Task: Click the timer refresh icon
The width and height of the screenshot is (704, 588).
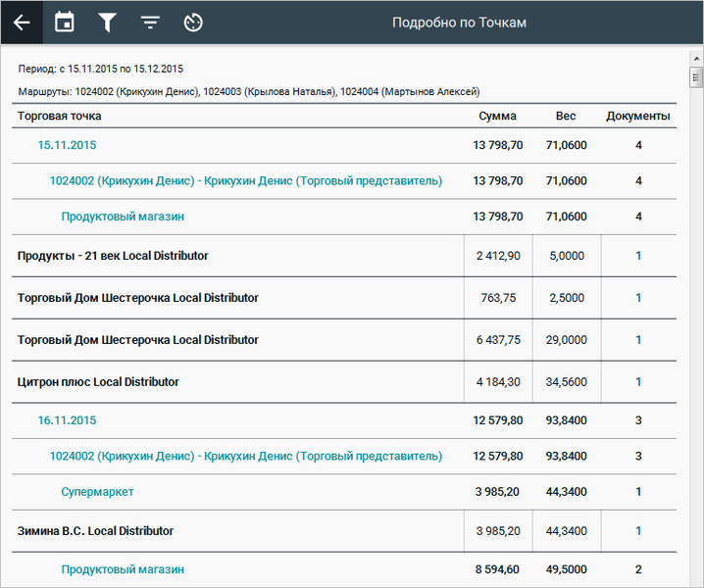Action: click(x=193, y=23)
